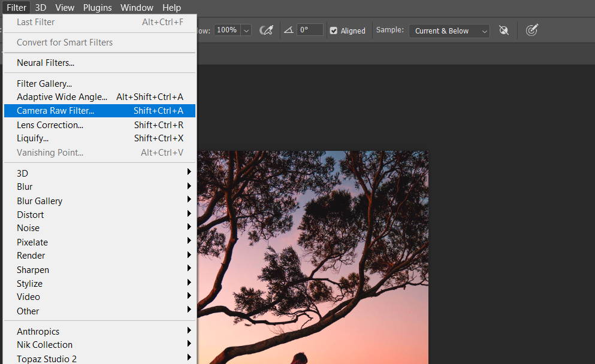Enable pressure controls opacity icon
The image size is (595, 364).
pyautogui.click(x=531, y=30)
